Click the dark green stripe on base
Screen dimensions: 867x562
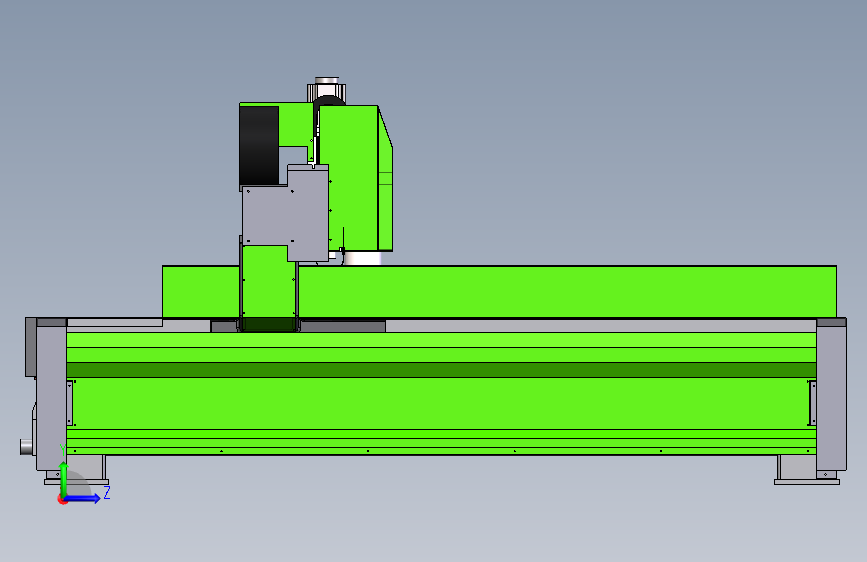pyautogui.click(x=441, y=370)
